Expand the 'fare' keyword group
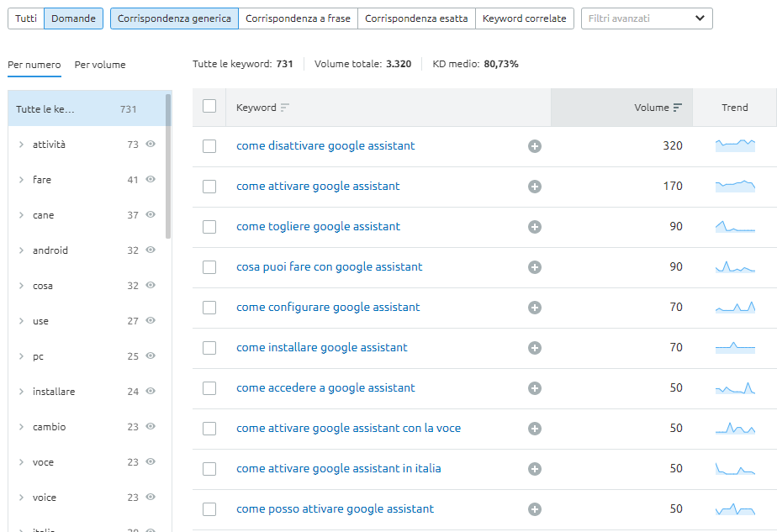Screen dimensions: 777x532 (x=21, y=180)
